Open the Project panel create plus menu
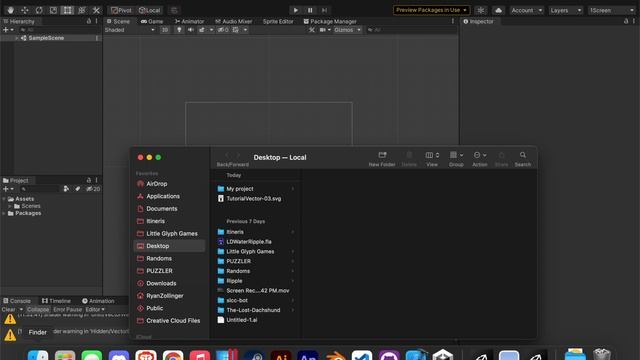640x360 pixels. coord(8,189)
